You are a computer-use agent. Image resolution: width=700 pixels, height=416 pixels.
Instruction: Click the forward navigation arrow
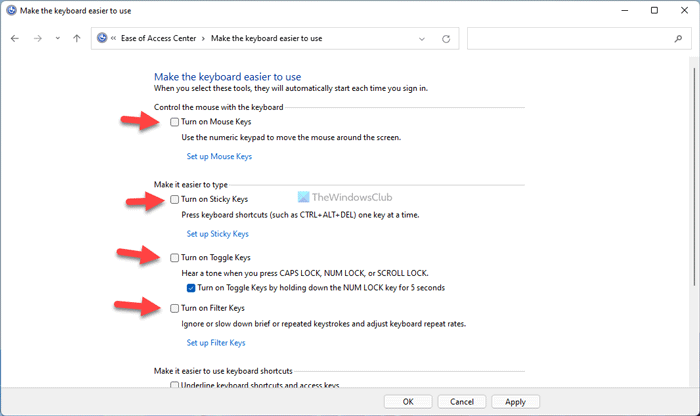(37, 39)
